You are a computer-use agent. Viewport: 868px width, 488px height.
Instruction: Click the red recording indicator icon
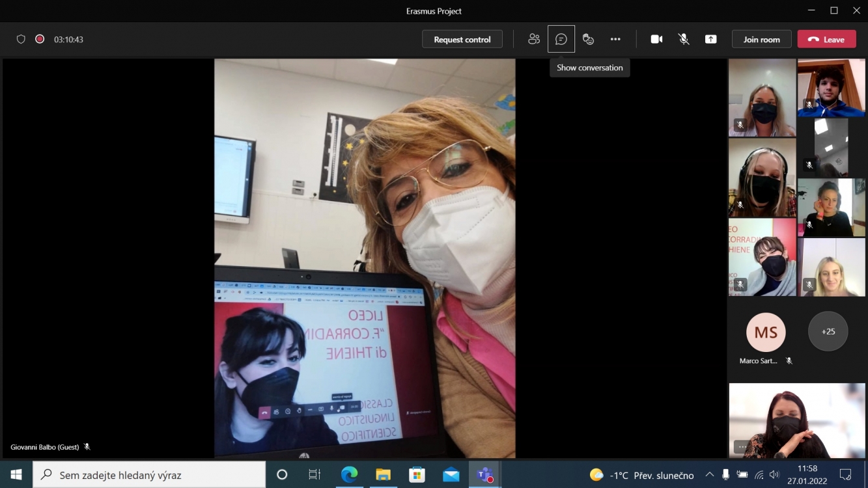pyautogui.click(x=40, y=39)
